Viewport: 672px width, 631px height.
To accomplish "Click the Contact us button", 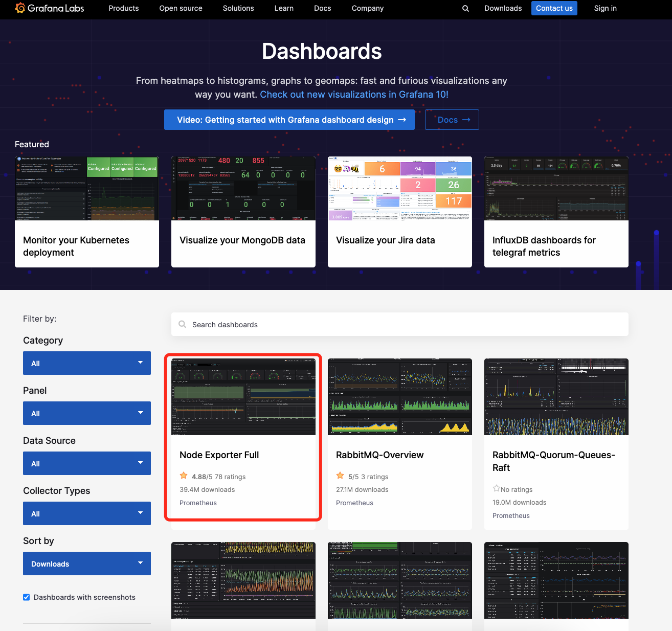I will pyautogui.click(x=554, y=8).
